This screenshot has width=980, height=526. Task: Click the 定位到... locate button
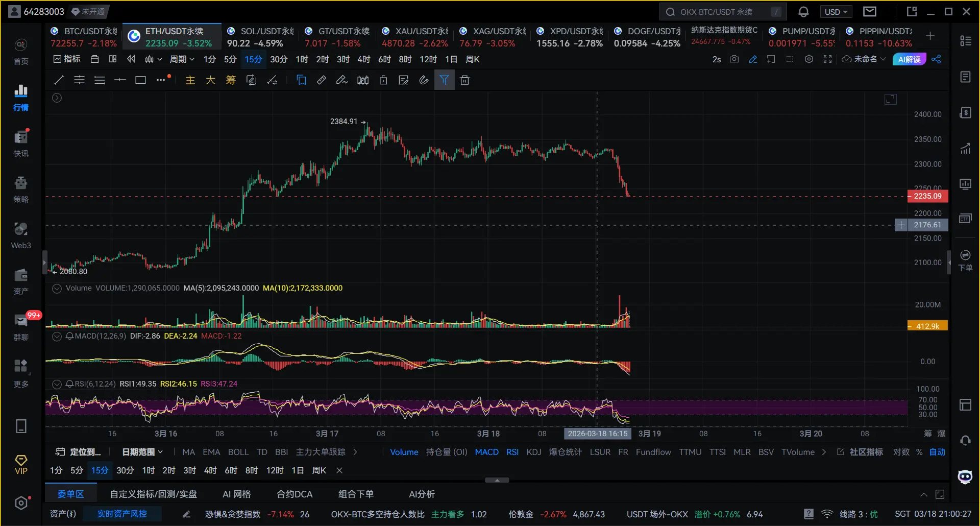click(78, 452)
